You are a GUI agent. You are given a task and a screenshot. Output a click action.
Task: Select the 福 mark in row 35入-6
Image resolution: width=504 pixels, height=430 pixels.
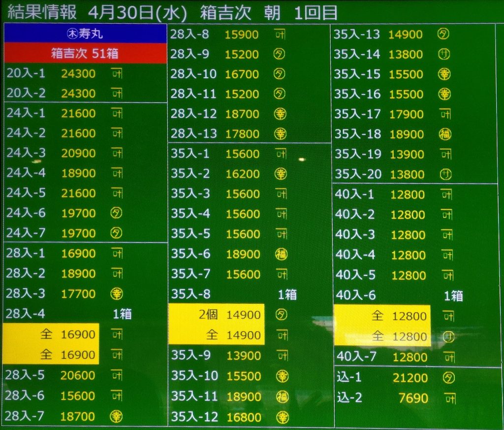[x=281, y=254]
